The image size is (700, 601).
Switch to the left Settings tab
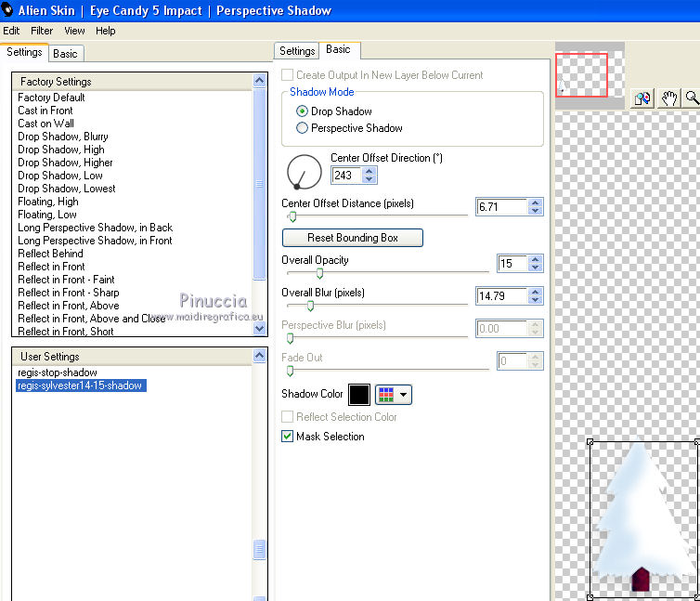pos(24,52)
